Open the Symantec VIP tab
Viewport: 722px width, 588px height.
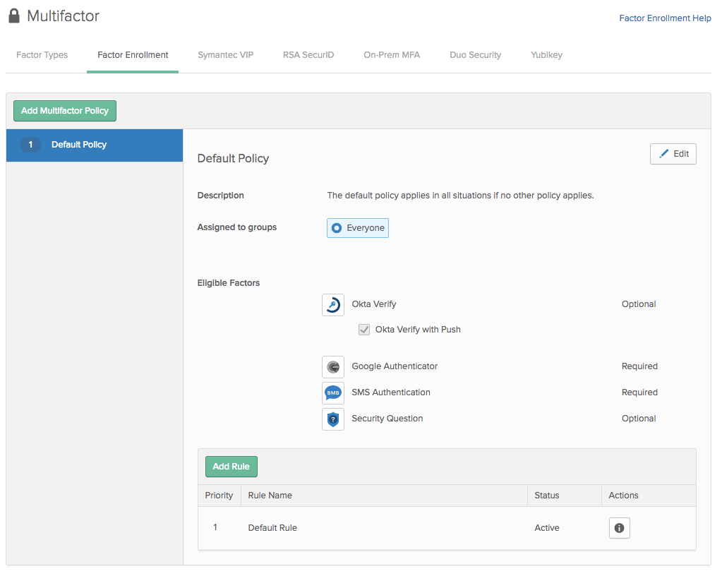click(225, 55)
